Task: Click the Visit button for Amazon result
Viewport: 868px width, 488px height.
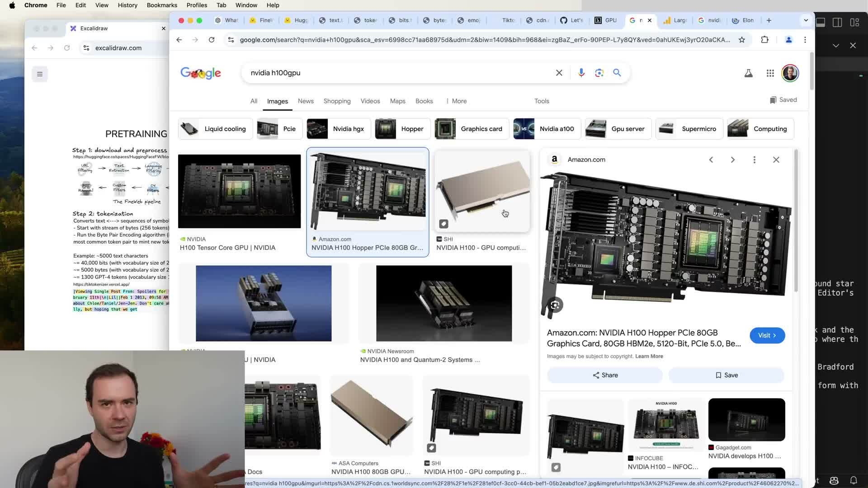Action: [767, 335]
